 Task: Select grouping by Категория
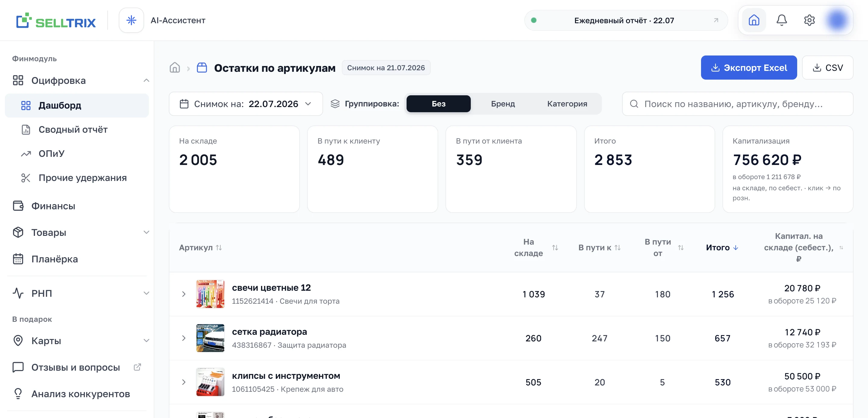[567, 104]
